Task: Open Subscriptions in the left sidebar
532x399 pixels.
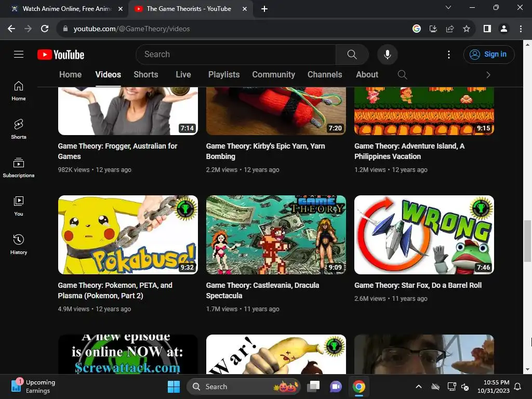Action: (x=19, y=168)
